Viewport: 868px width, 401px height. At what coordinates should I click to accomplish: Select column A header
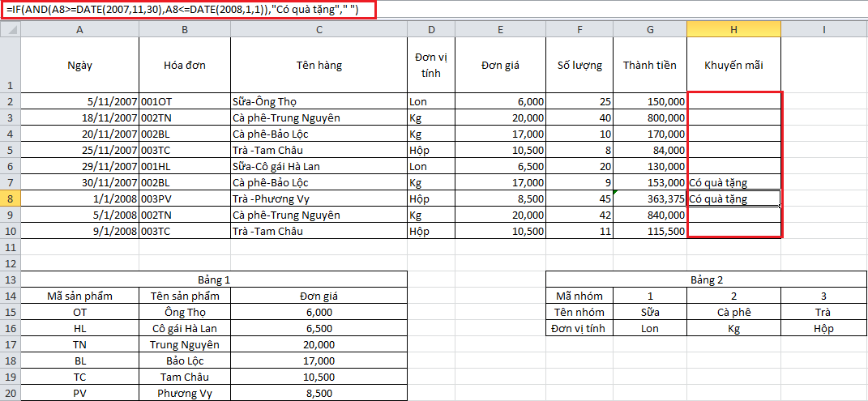(79, 30)
